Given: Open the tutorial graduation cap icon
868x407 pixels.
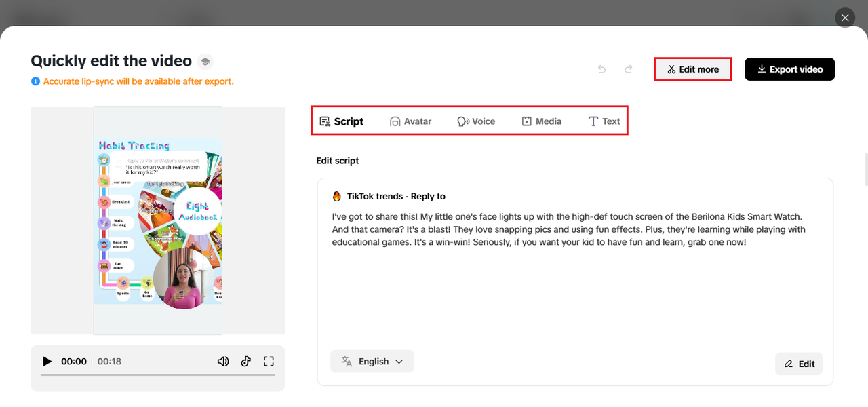Looking at the screenshot, I should [x=205, y=62].
